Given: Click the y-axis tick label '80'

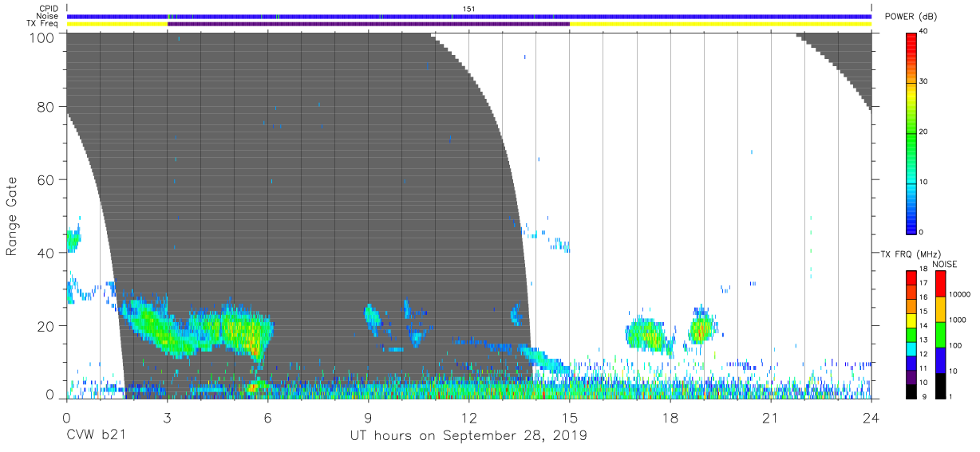Looking at the screenshot, I should (x=47, y=106).
